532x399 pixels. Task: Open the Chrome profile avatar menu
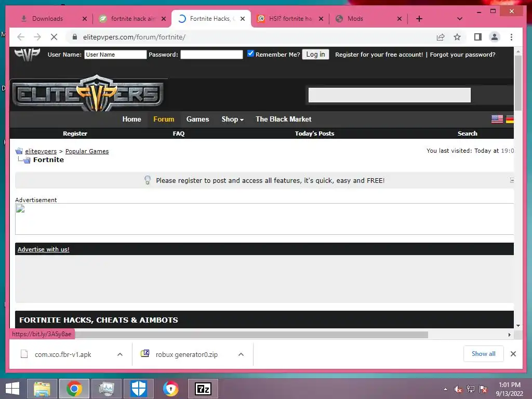(495, 37)
